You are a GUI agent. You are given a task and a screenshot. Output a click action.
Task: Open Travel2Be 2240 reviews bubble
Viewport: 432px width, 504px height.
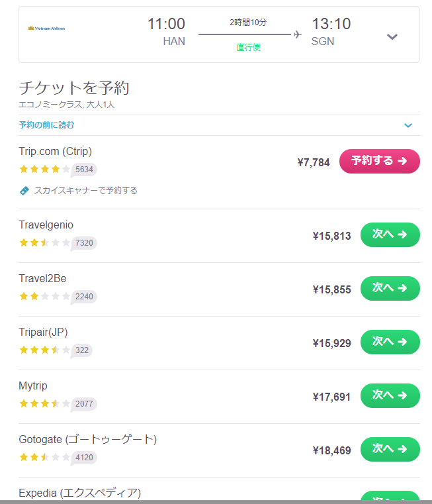pos(84,297)
